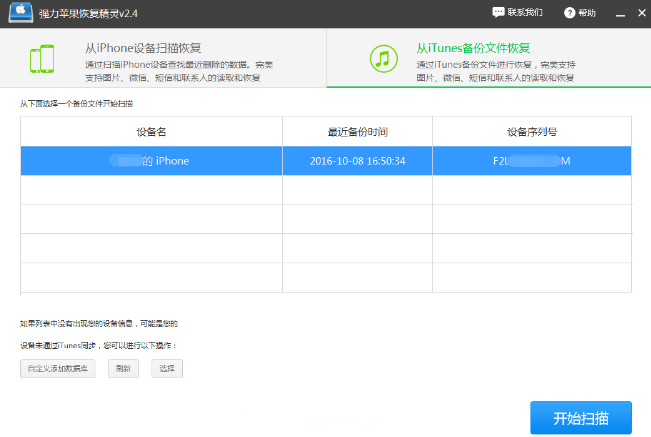Switch to 从iTunes备份文件恢复 tab
The height and width of the screenshot is (437, 651).
tap(473, 48)
